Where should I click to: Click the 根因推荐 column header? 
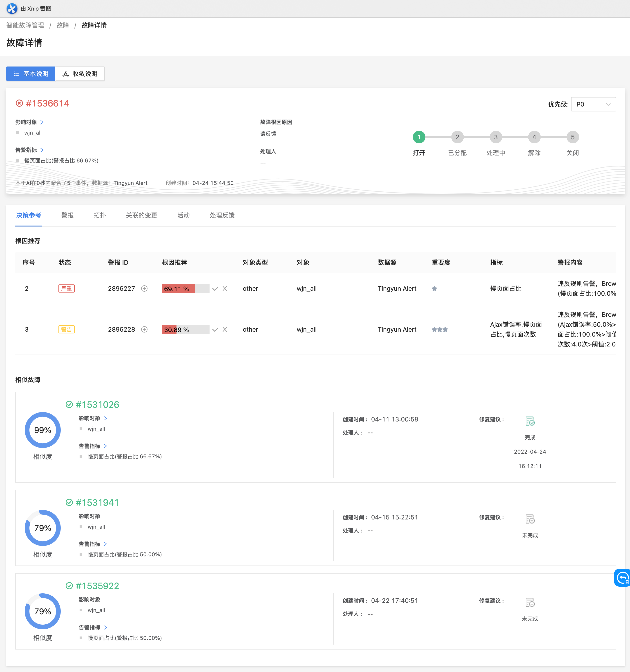(174, 262)
